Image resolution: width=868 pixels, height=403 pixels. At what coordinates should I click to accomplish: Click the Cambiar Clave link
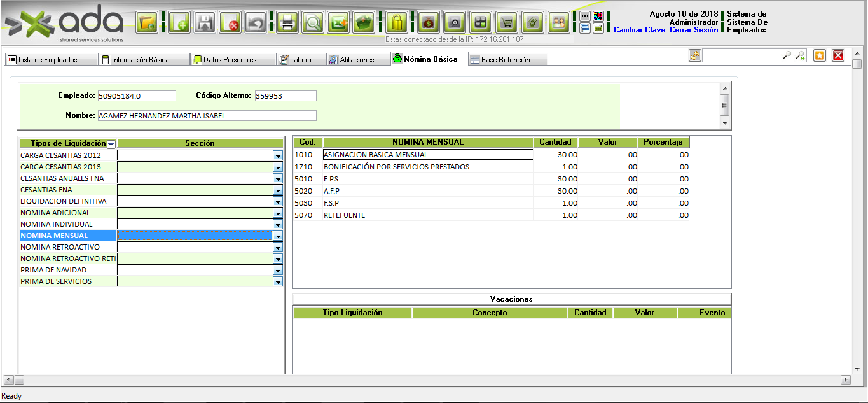point(639,30)
